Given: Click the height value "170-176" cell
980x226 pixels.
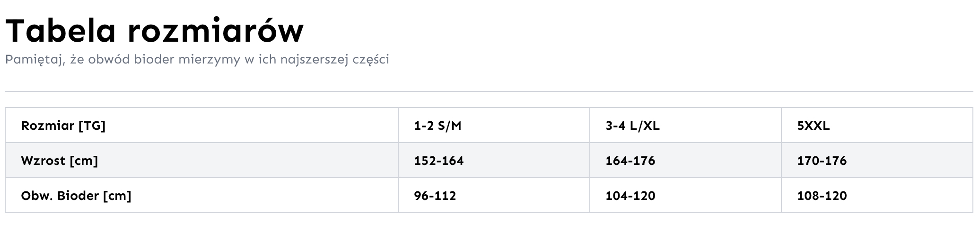Looking at the screenshot, I should [x=822, y=161].
